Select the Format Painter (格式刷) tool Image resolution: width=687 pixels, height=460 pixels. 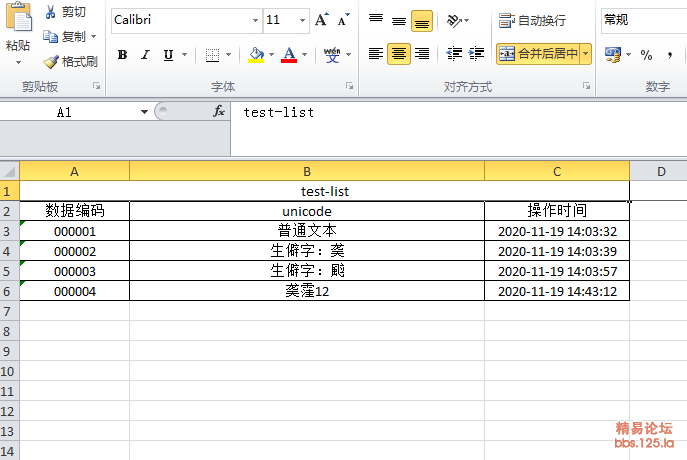tap(51, 61)
